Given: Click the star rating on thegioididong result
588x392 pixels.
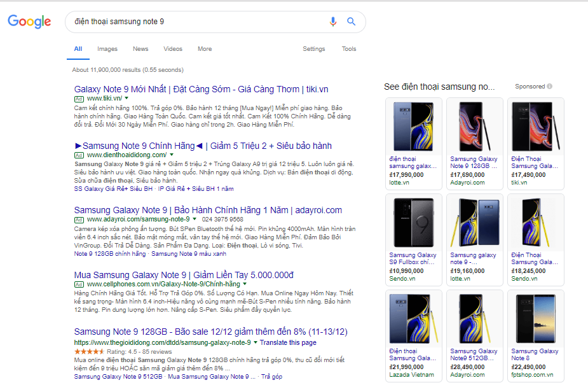Looking at the screenshot, I should point(89,351).
